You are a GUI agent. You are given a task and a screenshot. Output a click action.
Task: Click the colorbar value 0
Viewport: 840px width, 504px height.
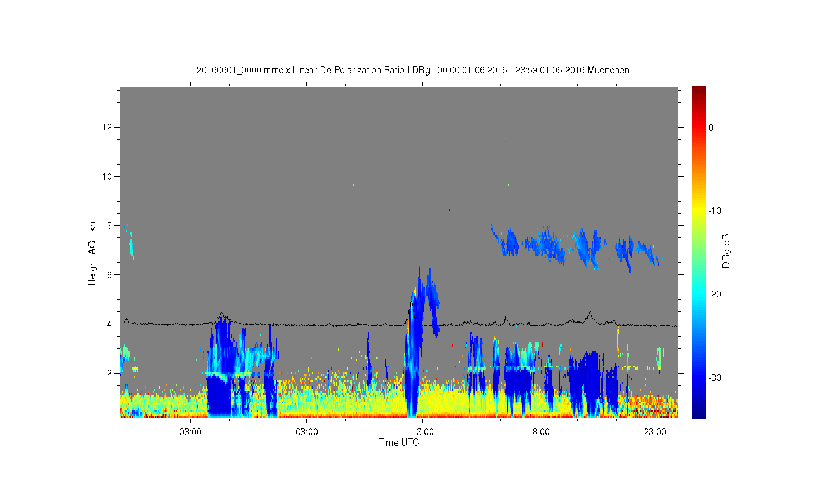[x=711, y=128]
